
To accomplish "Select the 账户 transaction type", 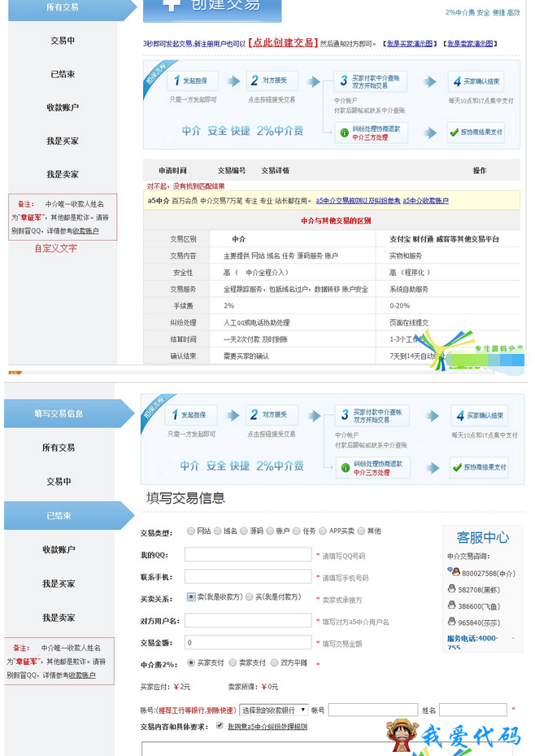I will [x=270, y=531].
